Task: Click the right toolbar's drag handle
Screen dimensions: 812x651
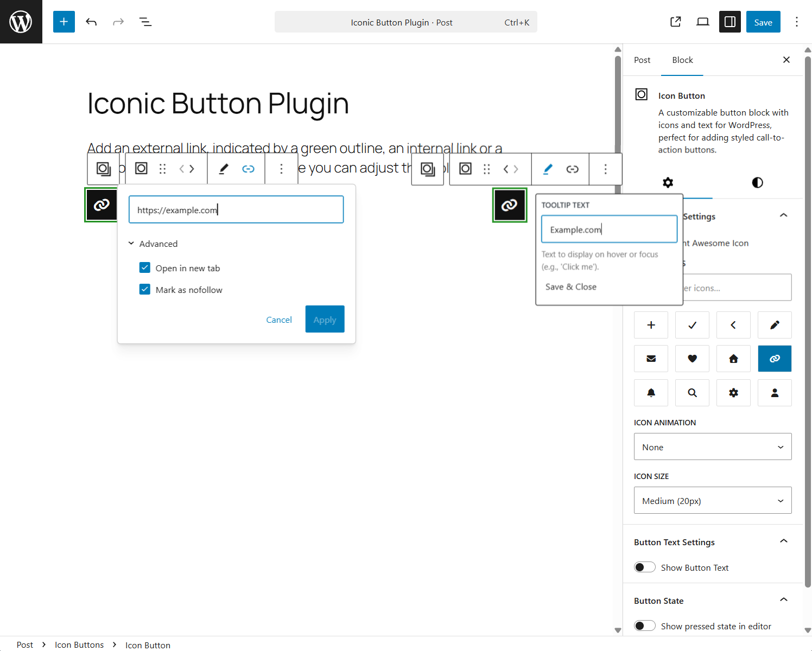Action: tap(487, 169)
